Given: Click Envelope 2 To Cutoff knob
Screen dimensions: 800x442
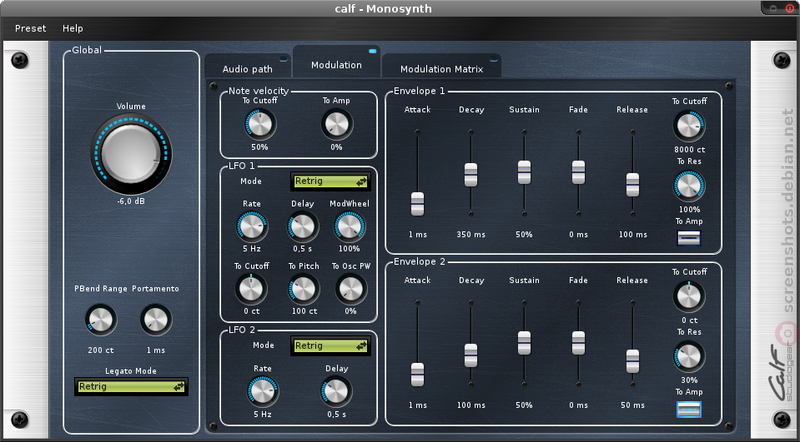Looking at the screenshot, I should pos(689,296).
